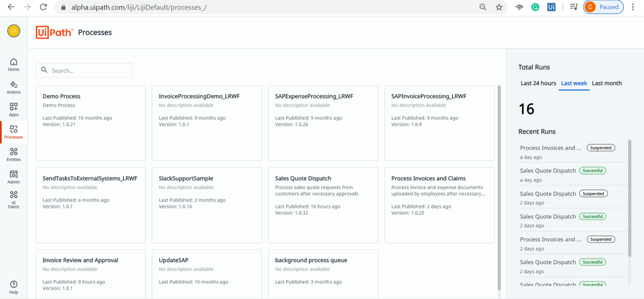Viewport: 644px width, 299px height.
Task: Open SendTasksToExternalSystems_LRWF card
Action: click(91, 205)
